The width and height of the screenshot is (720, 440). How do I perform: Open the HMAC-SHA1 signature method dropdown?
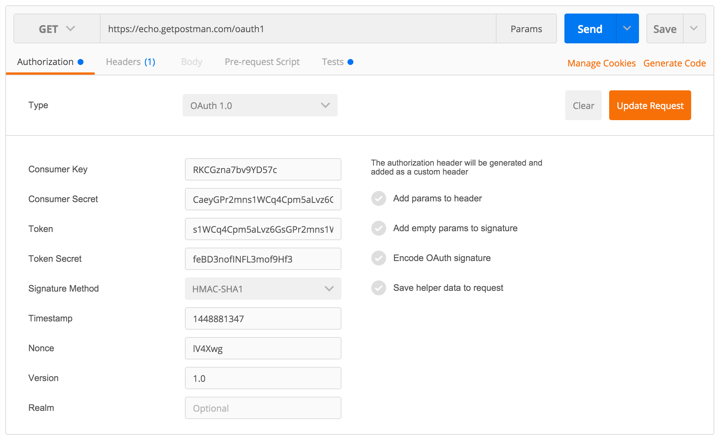coord(263,288)
